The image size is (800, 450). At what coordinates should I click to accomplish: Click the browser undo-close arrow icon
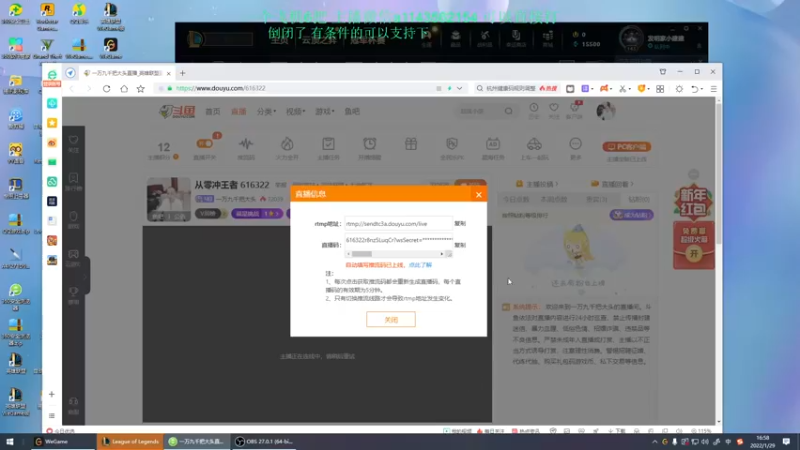click(x=694, y=89)
